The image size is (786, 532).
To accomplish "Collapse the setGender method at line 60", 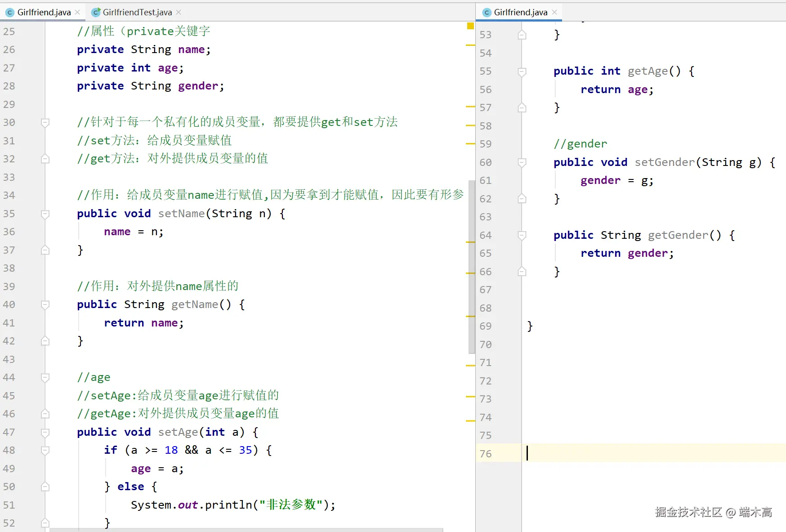I will (522, 162).
